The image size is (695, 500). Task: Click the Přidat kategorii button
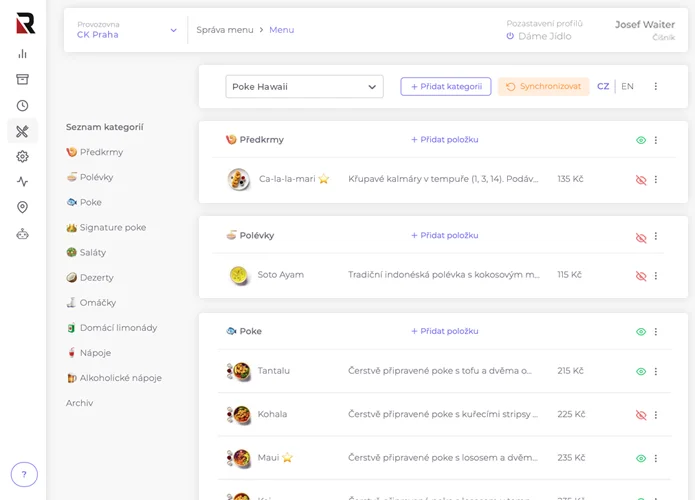pyautogui.click(x=445, y=87)
